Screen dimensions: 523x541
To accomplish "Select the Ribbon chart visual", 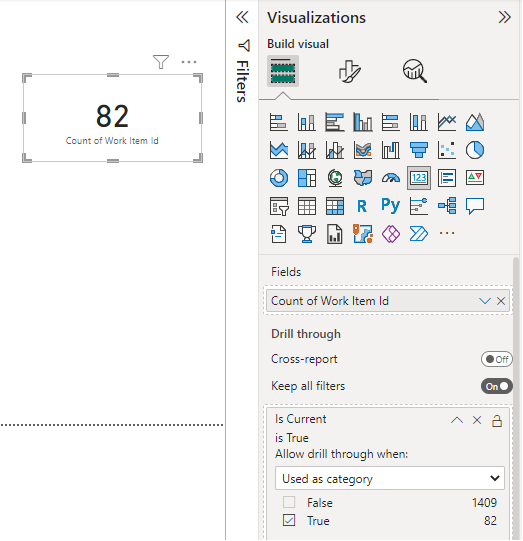I will pos(363,150).
